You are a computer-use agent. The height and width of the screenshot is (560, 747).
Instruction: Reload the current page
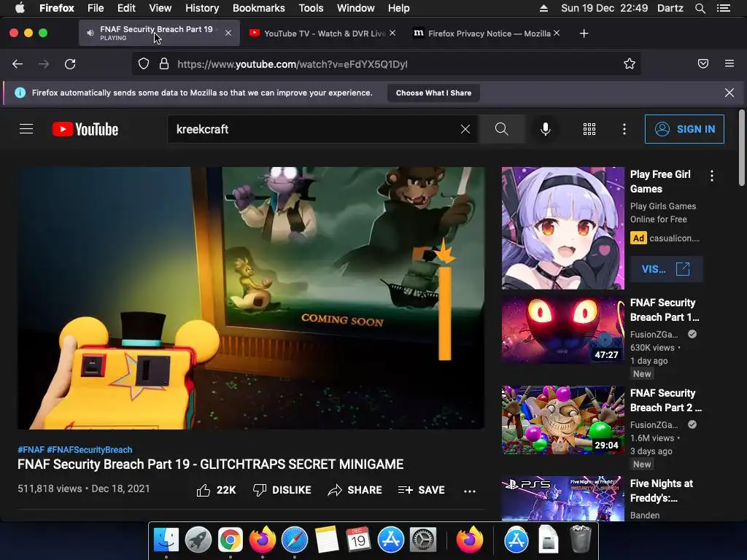(70, 64)
